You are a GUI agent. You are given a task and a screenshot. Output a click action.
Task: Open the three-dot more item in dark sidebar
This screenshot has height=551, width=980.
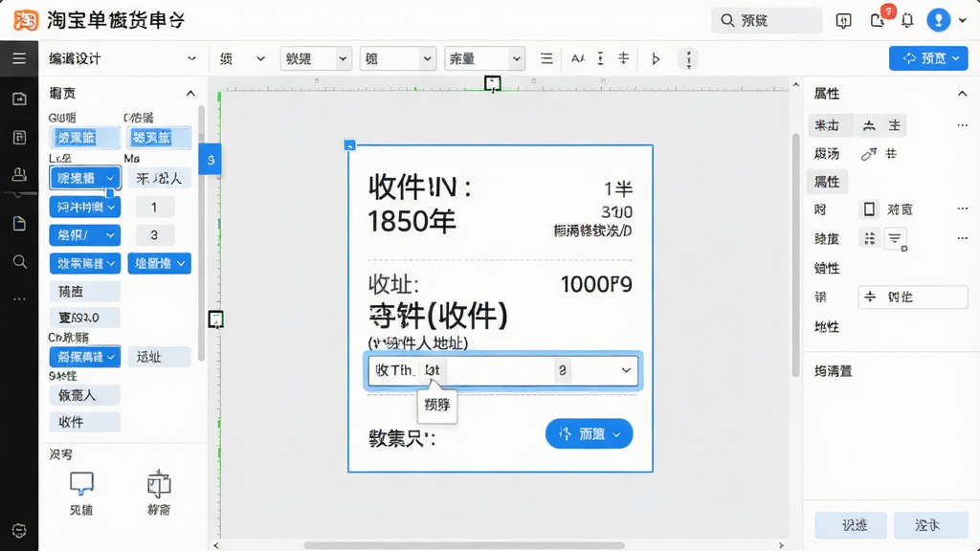point(19,298)
